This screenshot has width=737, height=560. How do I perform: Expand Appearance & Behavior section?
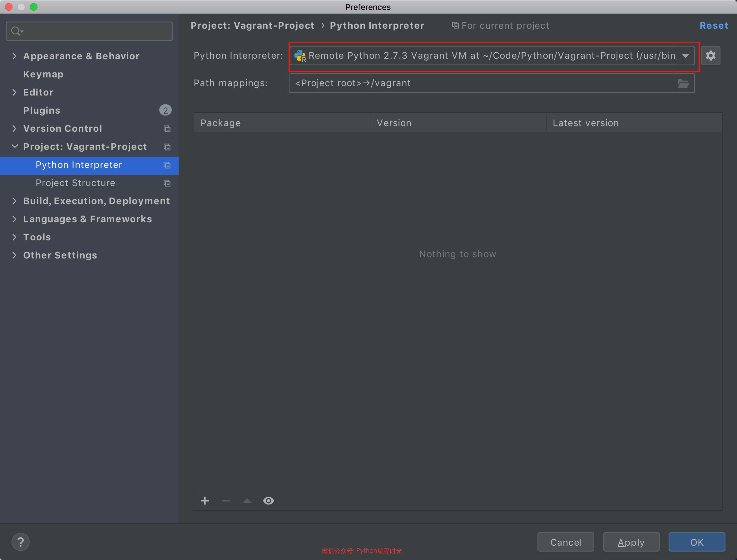click(x=14, y=56)
